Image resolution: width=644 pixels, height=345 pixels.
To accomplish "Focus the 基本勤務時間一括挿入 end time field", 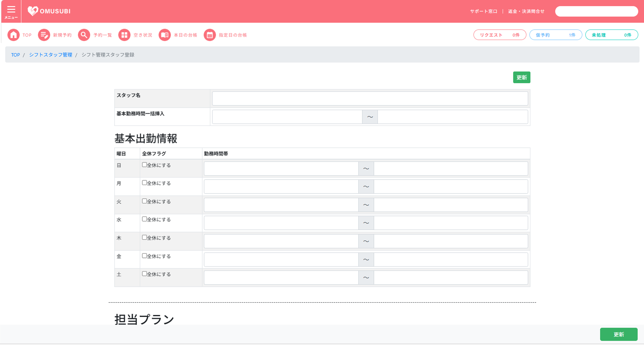I will click(453, 117).
